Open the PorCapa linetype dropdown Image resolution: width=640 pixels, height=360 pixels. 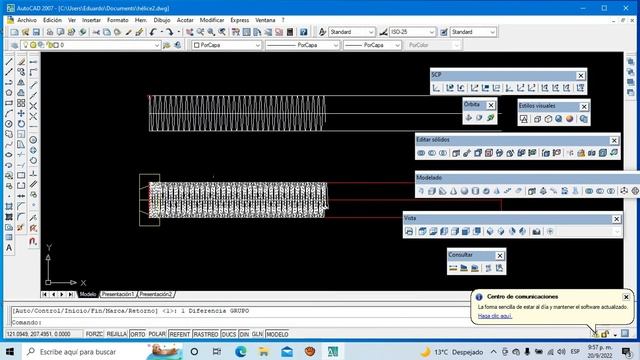click(x=302, y=45)
